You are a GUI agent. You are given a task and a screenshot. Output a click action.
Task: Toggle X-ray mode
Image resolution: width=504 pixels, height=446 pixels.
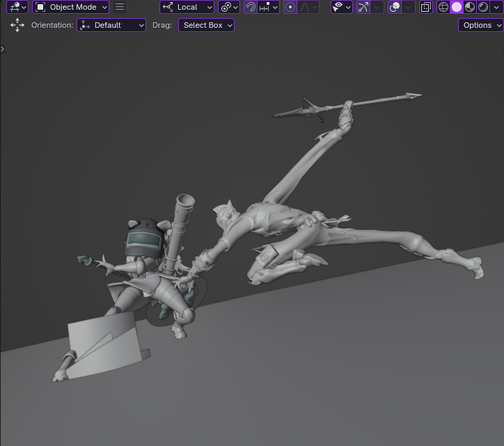coord(425,7)
